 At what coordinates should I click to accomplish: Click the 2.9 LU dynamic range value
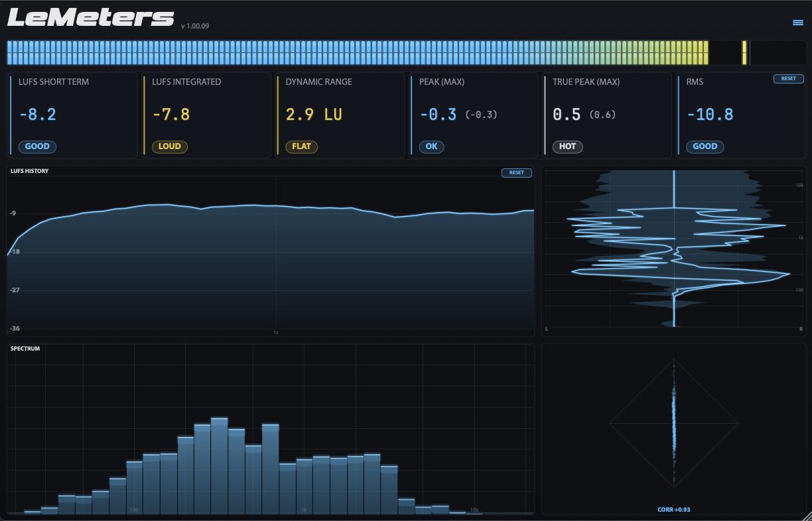click(314, 115)
